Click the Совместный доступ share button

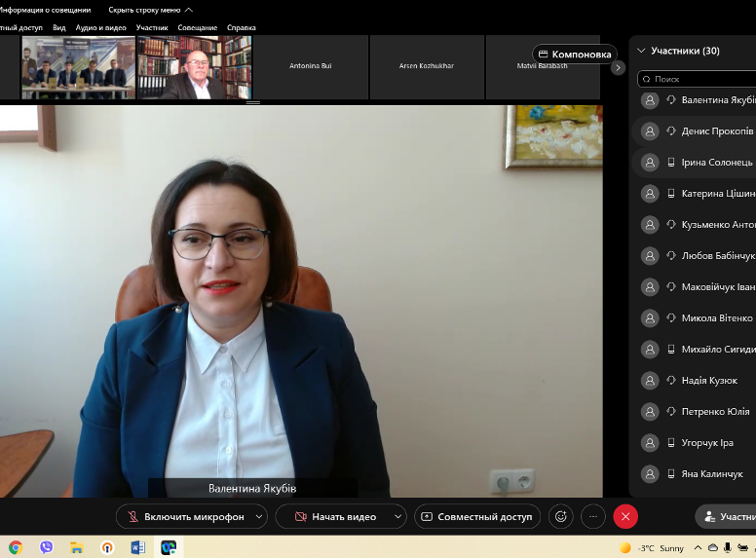point(476,516)
